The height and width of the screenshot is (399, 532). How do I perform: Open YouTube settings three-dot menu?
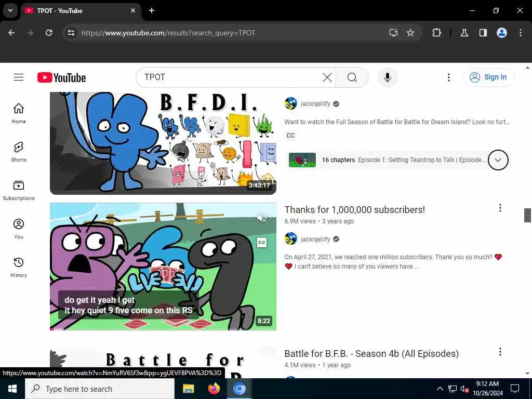point(448,77)
